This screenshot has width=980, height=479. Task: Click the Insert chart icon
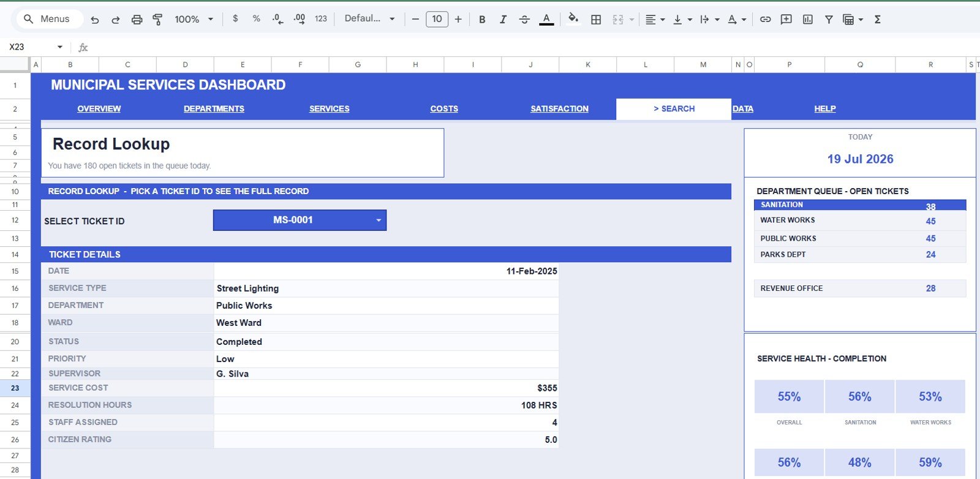pyautogui.click(x=808, y=20)
